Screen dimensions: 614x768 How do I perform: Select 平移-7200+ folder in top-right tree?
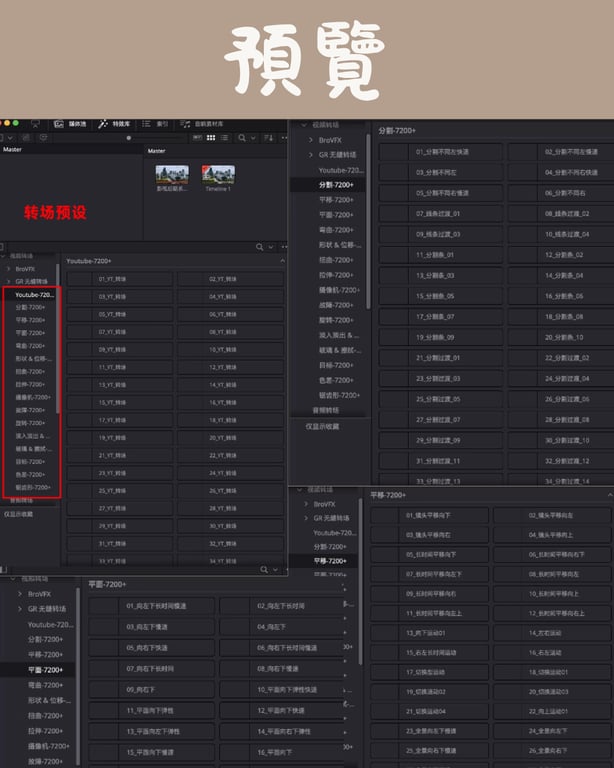336,200
